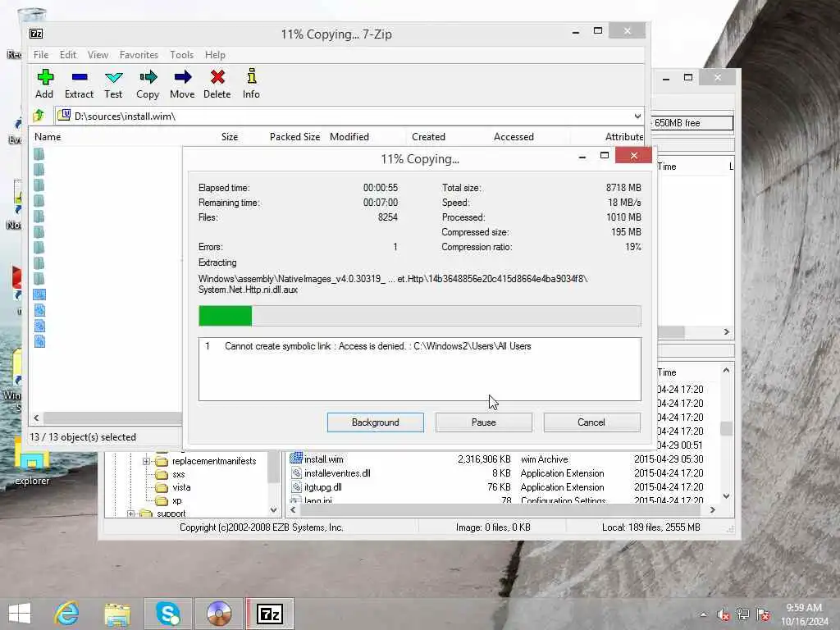Click the Action Center flag icon
Viewport: 840px width, 630px height.
coord(764,614)
